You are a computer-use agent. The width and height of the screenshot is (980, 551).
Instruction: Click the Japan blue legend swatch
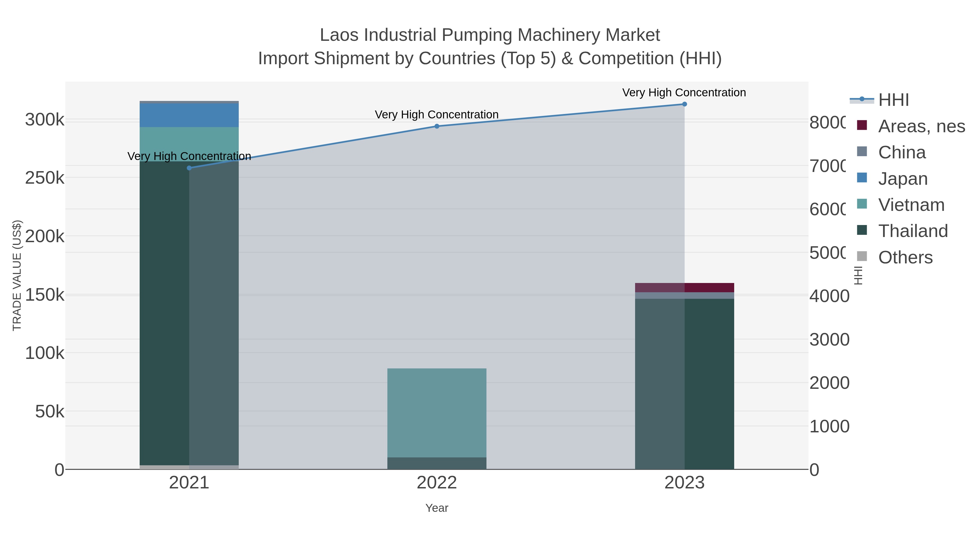[x=862, y=178]
